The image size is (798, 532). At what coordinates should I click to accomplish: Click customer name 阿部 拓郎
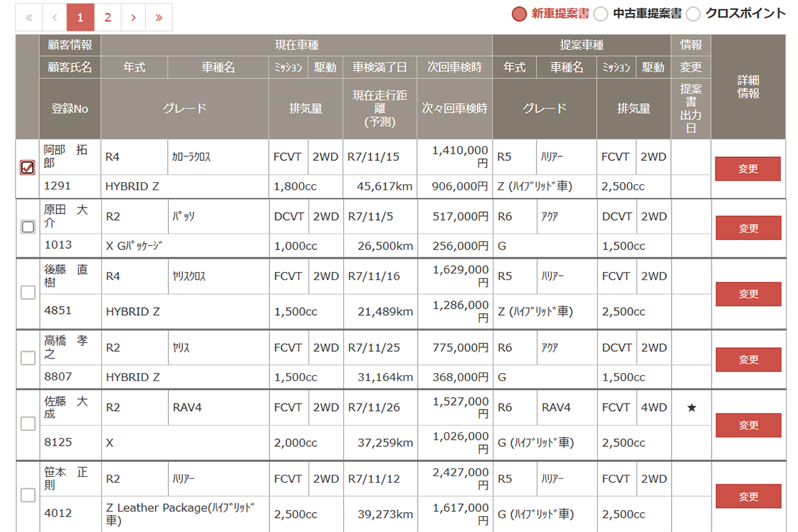coord(66,156)
